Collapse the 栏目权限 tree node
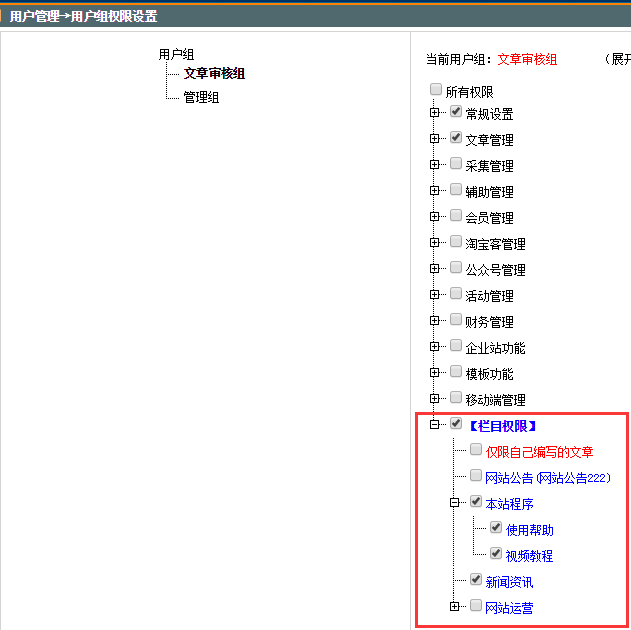 pyautogui.click(x=435, y=425)
